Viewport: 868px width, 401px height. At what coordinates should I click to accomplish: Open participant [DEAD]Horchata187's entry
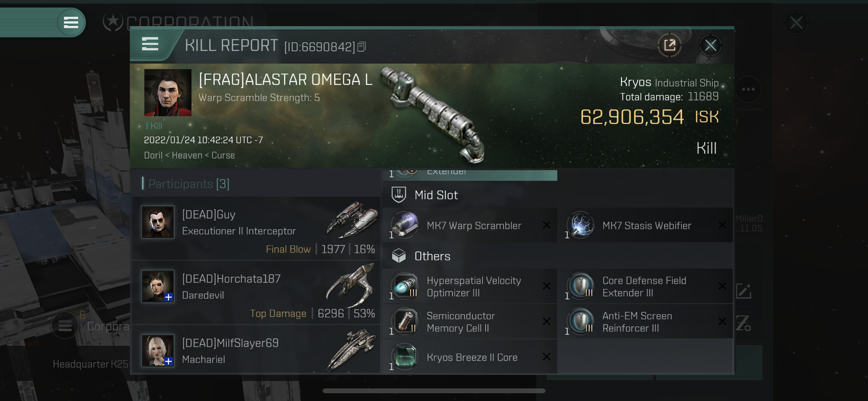(256, 293)
